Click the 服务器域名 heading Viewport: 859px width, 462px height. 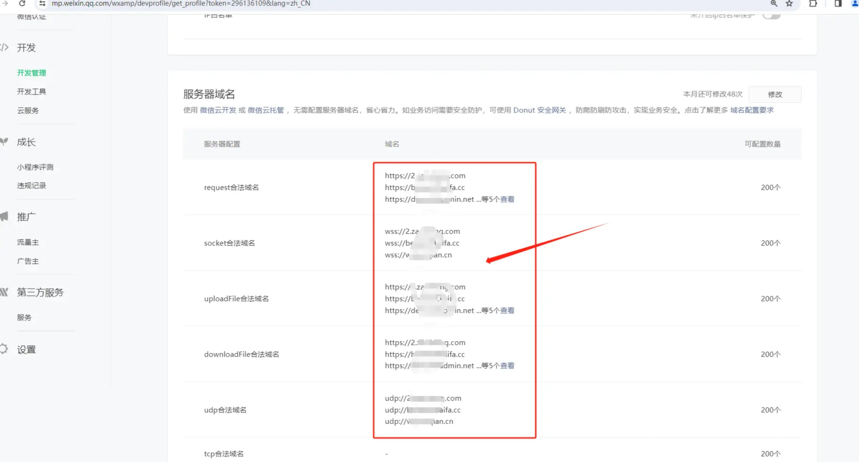[x=209, y=94]
